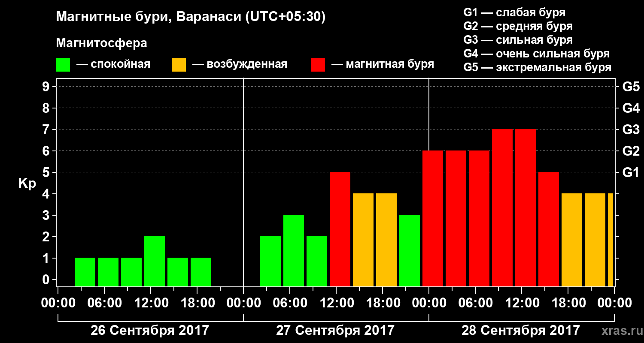Click the '7' Kp axis value
Viewport: 644px width, 343px height.
47,129
